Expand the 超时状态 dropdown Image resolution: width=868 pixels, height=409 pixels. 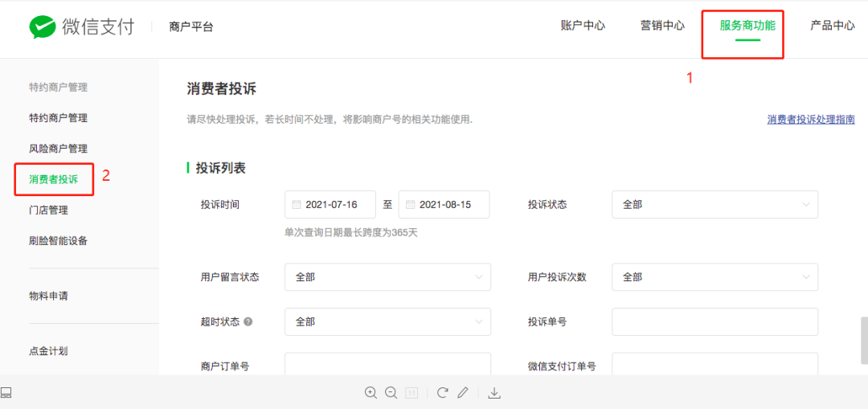[x=387, y=321]
